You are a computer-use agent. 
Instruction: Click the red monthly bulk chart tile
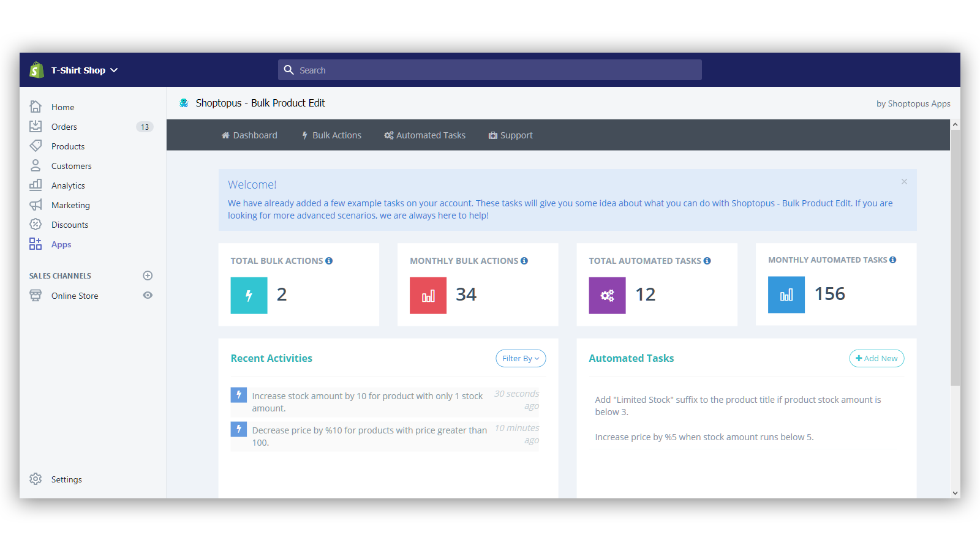click(428, 296)
